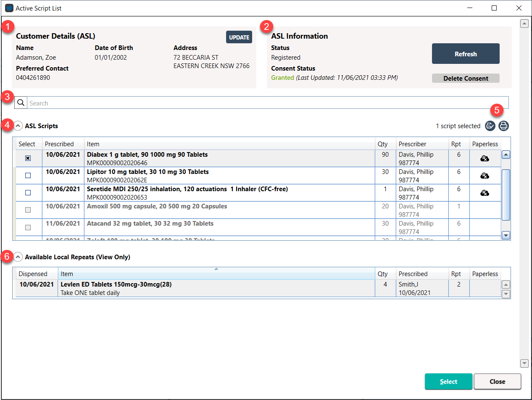
Task: Click the Refresh ASL information button
Action: point(466,54)
